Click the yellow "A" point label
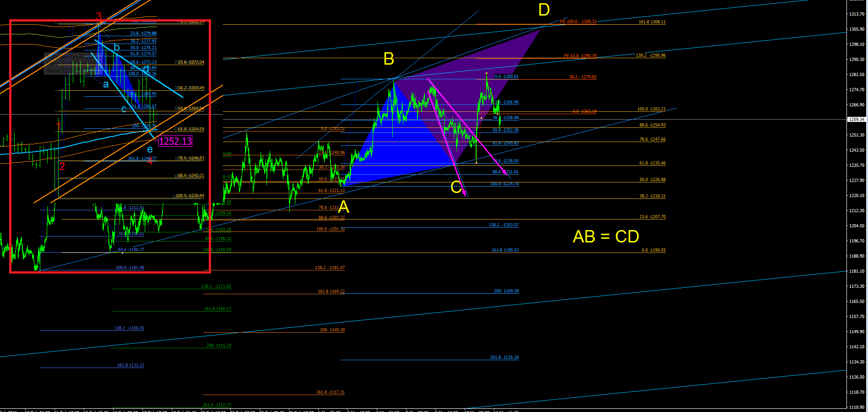The width and height of the screenshot is (868, 412). coord(343,207)
